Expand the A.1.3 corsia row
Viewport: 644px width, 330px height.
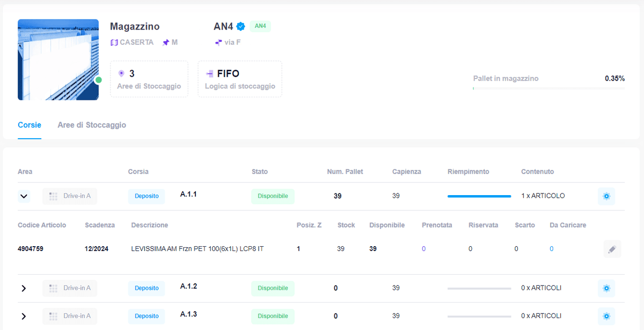(x=24, y=316)
